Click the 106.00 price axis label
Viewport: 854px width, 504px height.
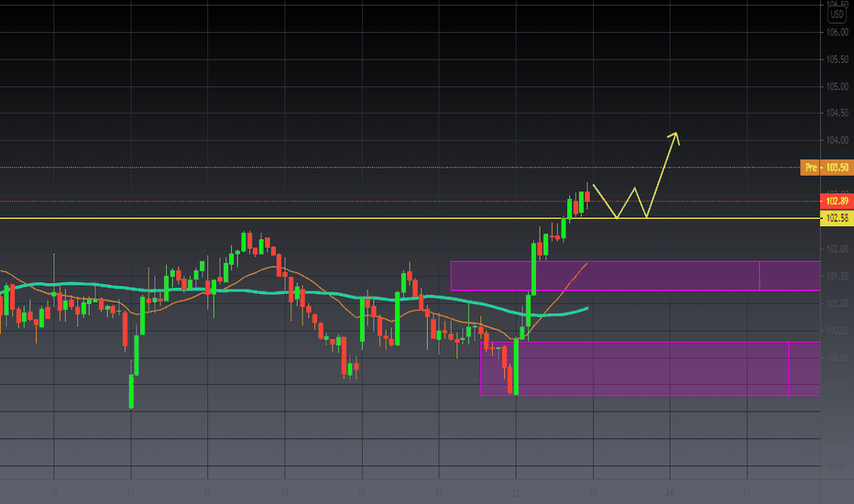click(838, 33)
